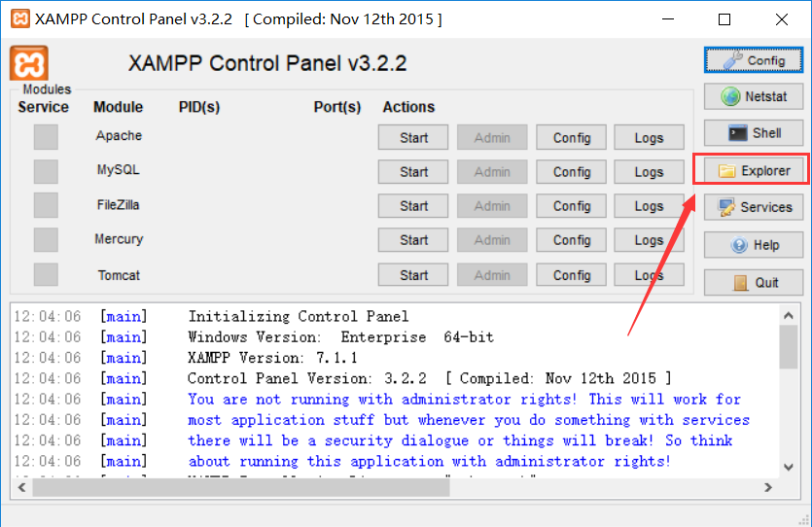Click the log line 'Initializing Control Panel'
Screen dimensions: 812x527
click(x=299, y=316)
